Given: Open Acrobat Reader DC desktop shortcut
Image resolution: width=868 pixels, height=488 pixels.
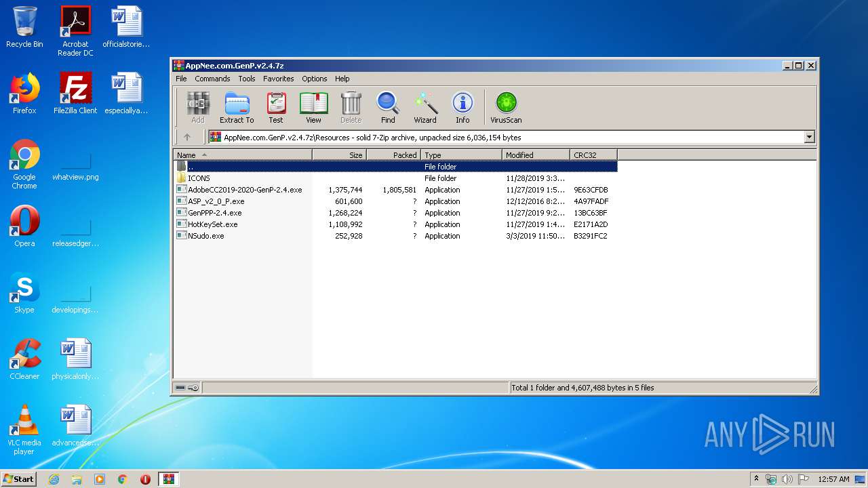Looking at the screenshot, I should coord(75,31).
